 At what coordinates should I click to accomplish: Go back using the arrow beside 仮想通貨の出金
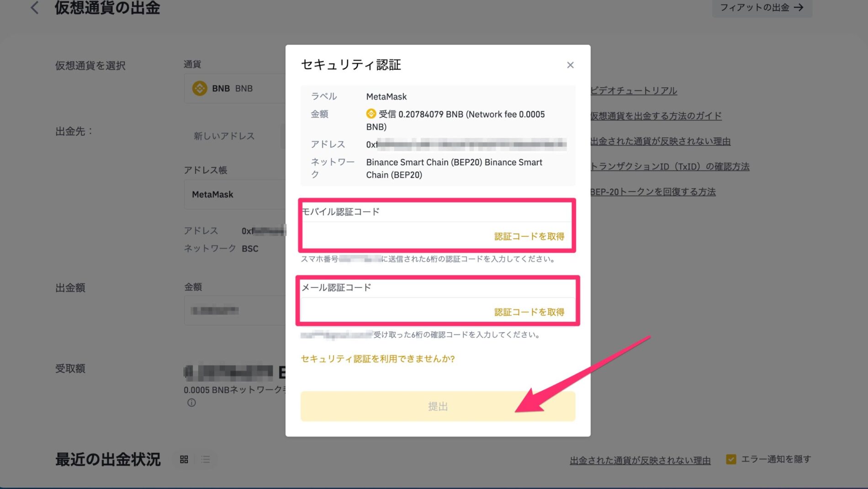click(x=34, y=7)
